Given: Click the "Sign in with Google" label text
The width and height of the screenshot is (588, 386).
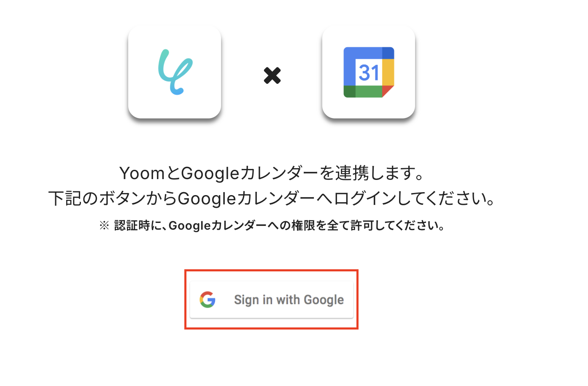Looking at the screenshot, I should pyautogui.click(x=289, y=300).
